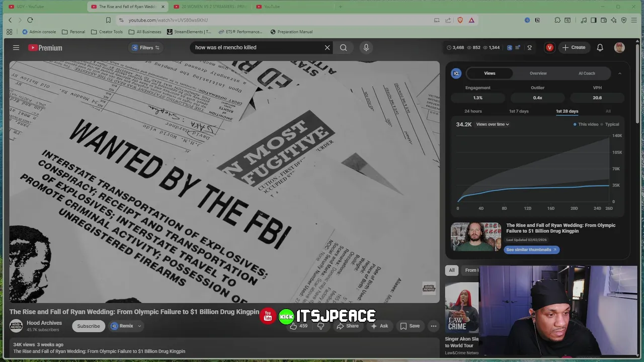Open Admin console bookmark
Screen dimensions: 644x362
click(x=39, y=32)
